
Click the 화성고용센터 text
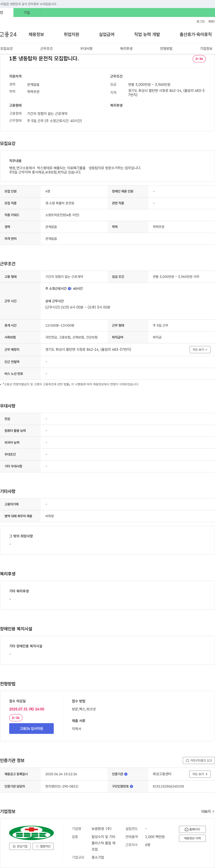(x=162, y=774)
